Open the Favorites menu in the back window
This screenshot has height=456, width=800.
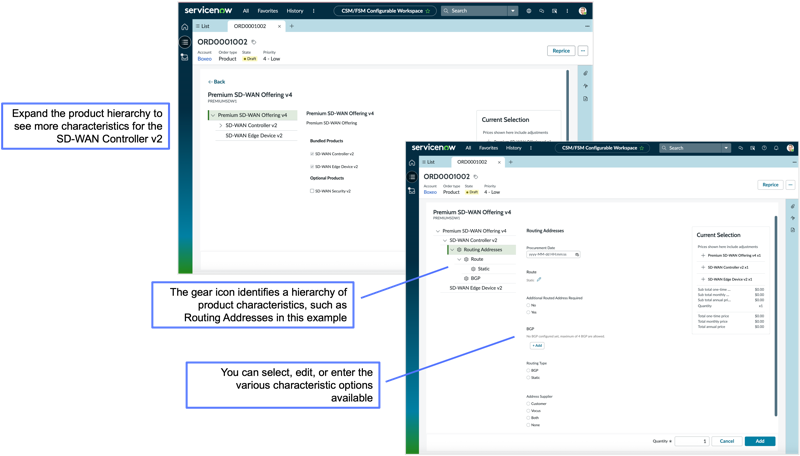click(268, 11)
